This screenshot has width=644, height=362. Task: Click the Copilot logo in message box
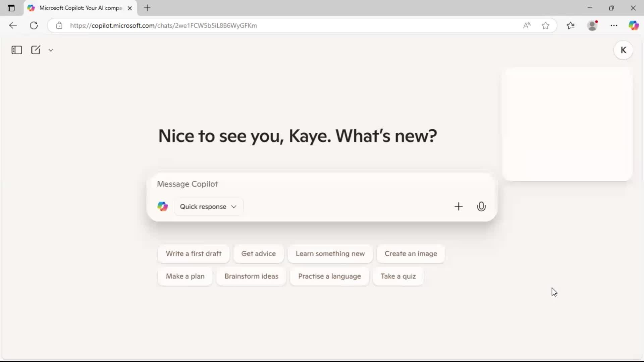point(163,206)
